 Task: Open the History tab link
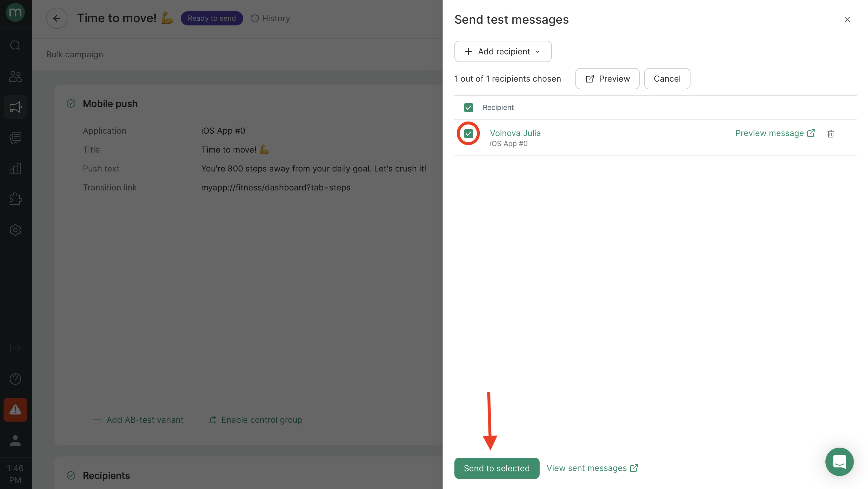[270, 18]
